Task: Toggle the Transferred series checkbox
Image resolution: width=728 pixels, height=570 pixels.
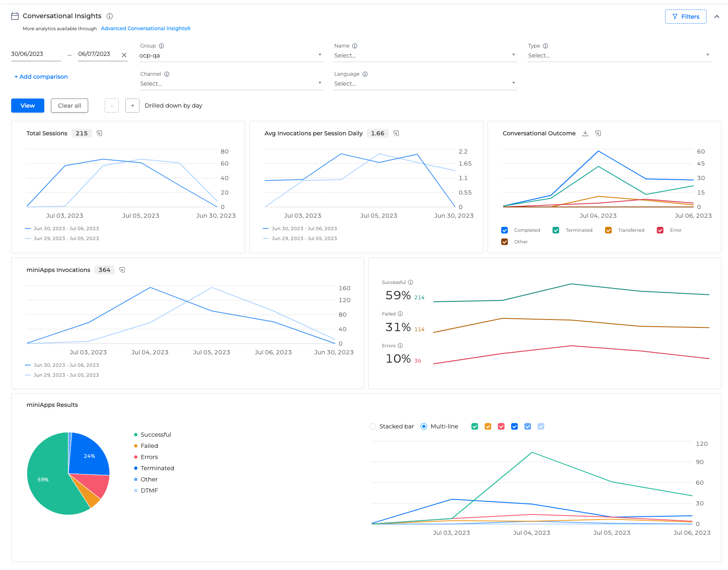Action: tap(608, 230)
